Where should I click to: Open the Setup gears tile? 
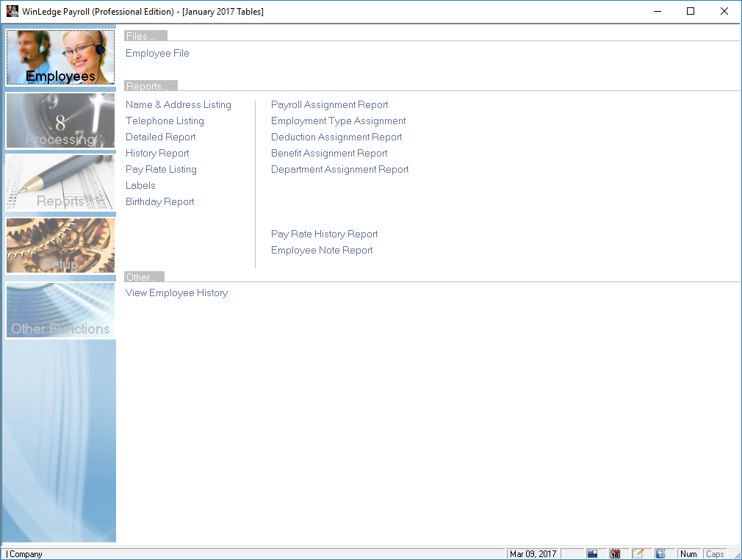click(60, 245)
